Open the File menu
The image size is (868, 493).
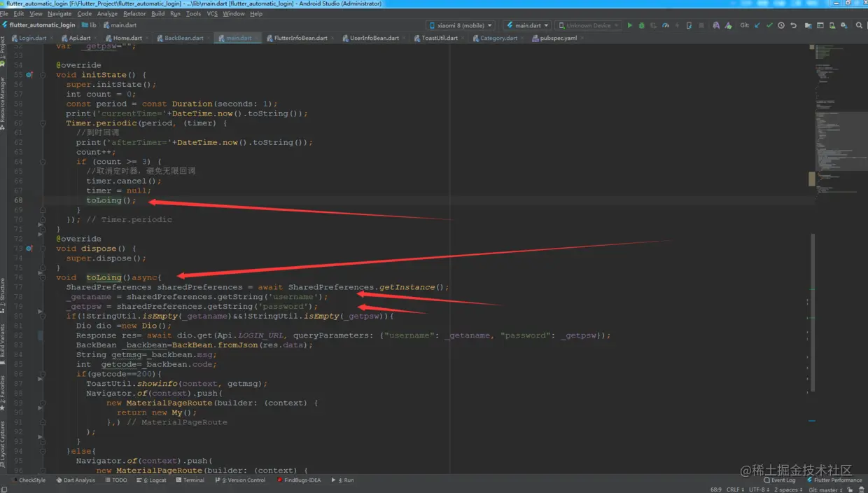click(4, 13)
